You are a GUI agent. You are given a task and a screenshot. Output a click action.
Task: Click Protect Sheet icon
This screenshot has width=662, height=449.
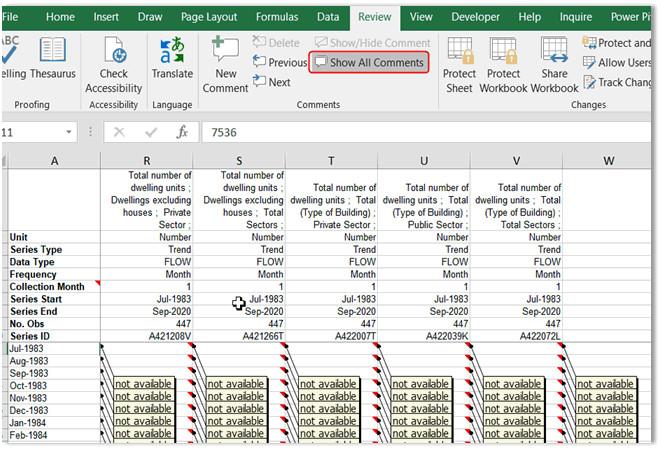point(459,65)
